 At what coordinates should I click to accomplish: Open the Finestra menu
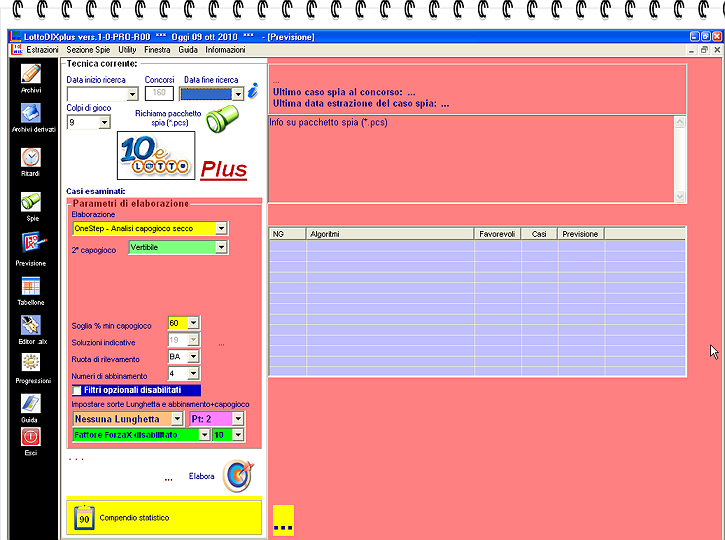pyautogui.click(x=157, y=49)
